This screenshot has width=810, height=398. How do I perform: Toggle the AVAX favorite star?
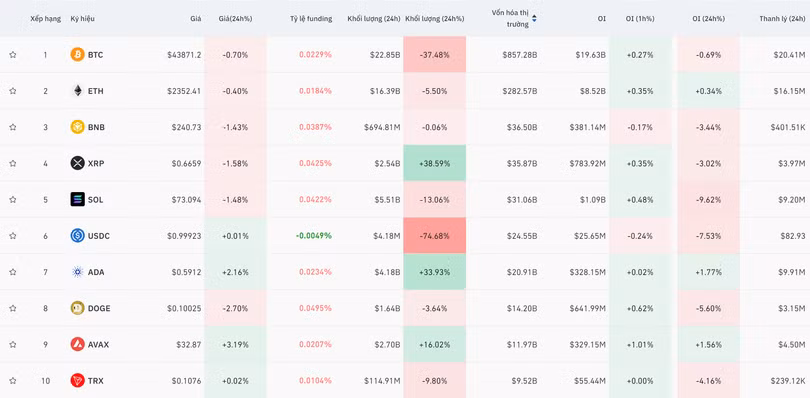[13, 344]
